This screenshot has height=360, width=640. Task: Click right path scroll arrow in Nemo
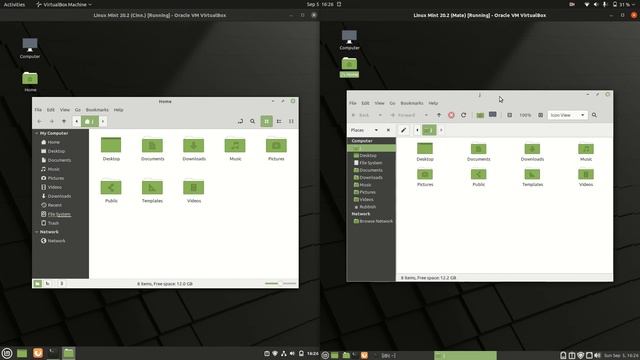click(103, 121)
